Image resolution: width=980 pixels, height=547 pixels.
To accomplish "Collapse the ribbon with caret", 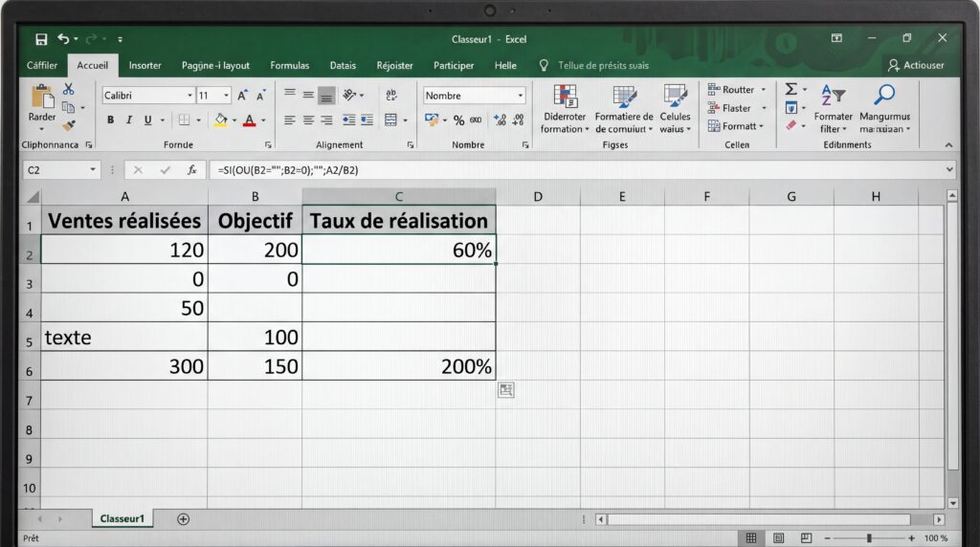I will tap(948, 144).
